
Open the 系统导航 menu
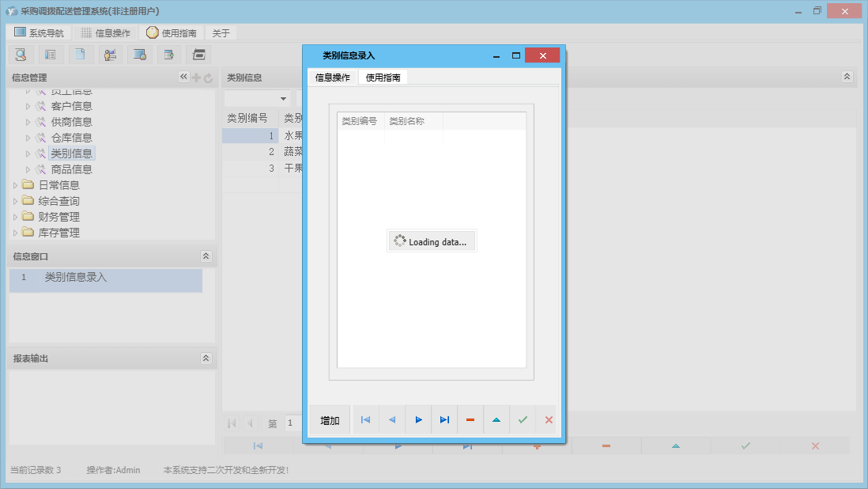click(40, 32)
